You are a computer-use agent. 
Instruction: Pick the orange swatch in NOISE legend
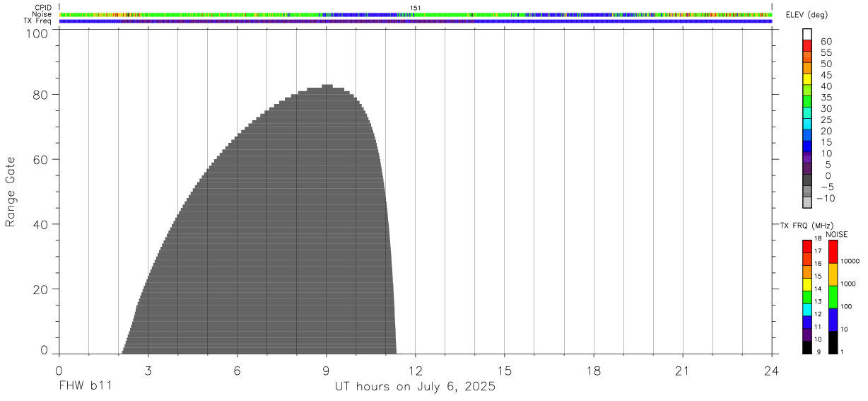[x=833, y=274]
